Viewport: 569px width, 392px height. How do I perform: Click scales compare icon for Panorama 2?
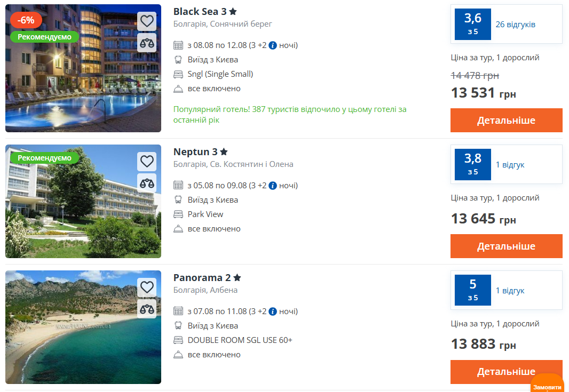(147, 309)
